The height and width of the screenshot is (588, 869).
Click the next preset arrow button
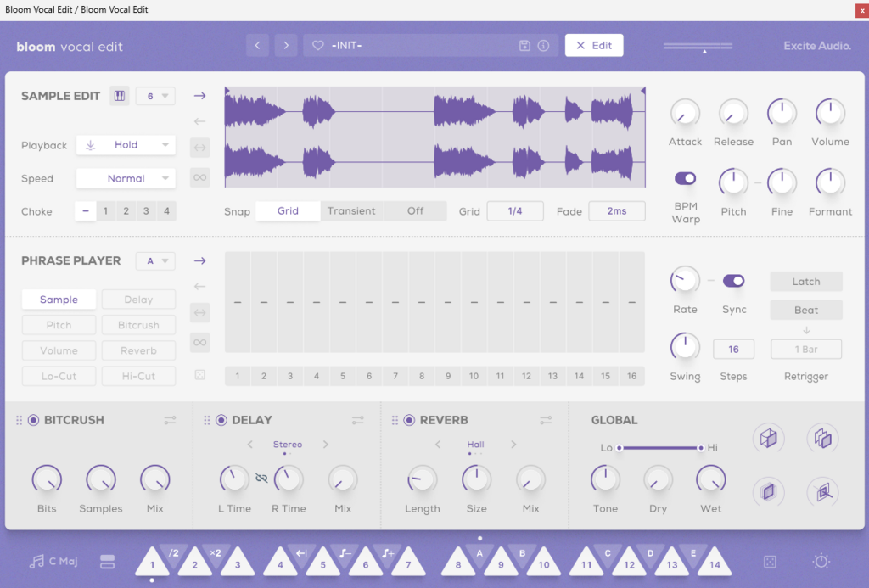[286, 46]
